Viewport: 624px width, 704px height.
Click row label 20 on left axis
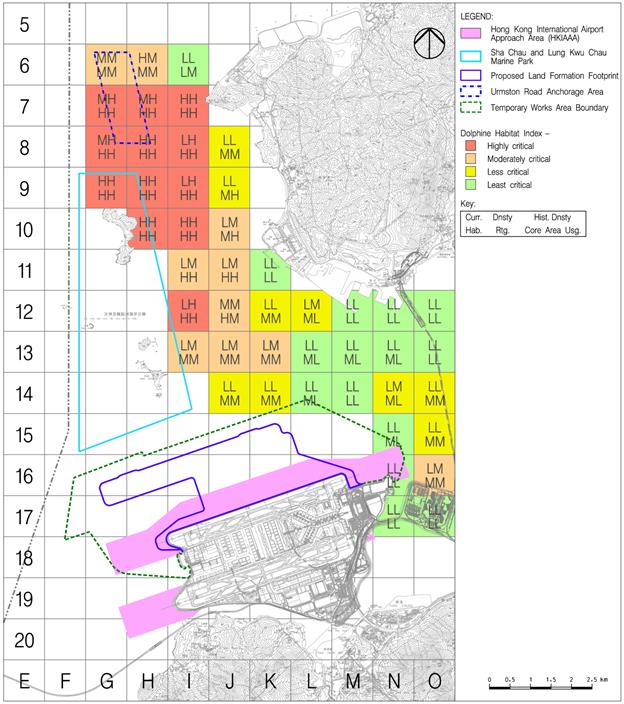tap(24, 640)
